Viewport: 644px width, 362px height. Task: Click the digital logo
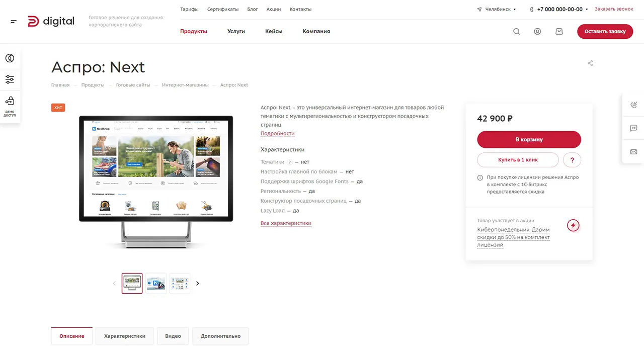[x=51, y=21]
